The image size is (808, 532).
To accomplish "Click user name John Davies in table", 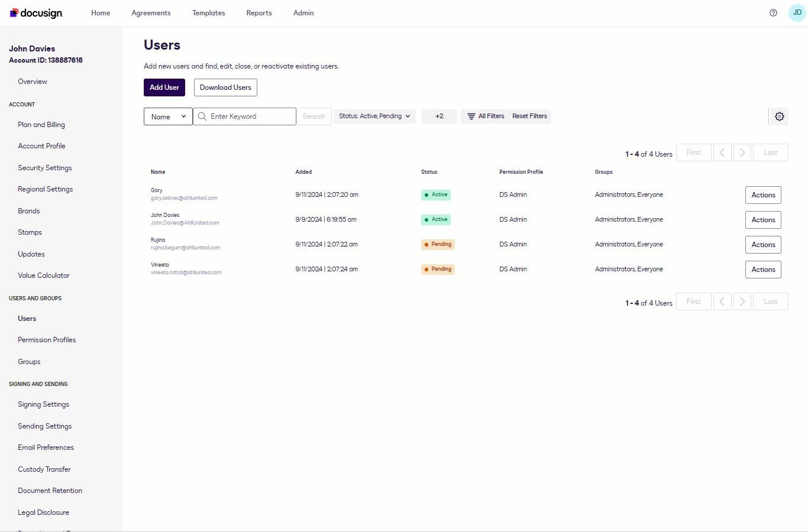I will (165, 215).
